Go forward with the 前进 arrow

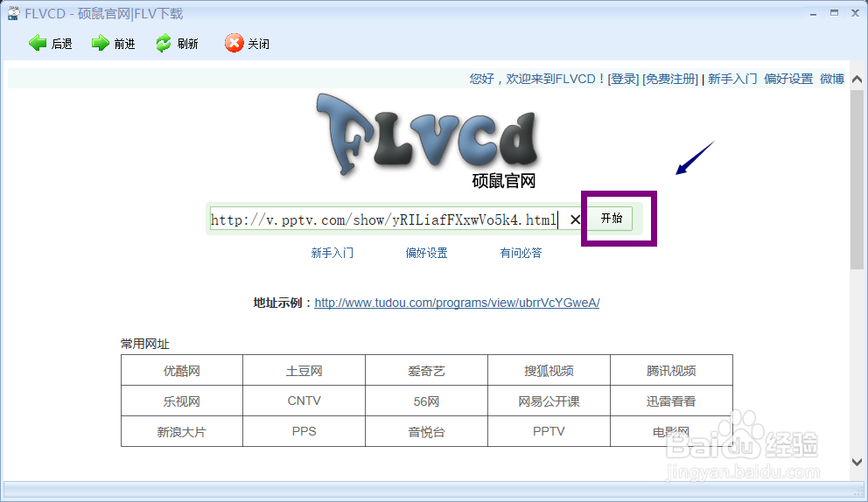(x=114, y=43)
